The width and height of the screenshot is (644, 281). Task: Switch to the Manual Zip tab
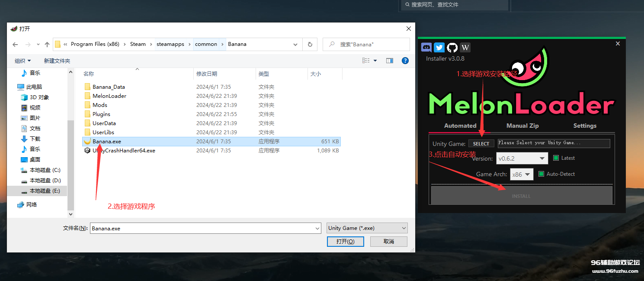522,126
